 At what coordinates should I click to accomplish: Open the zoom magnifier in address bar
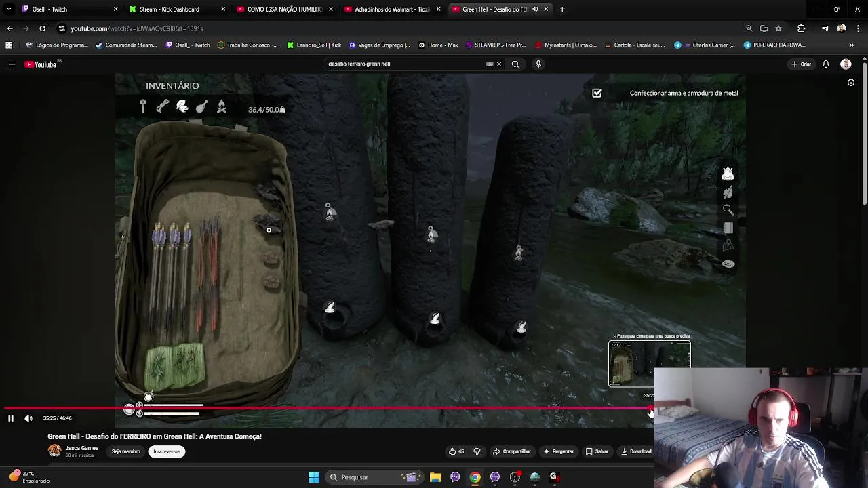click(x=749, y=28)
